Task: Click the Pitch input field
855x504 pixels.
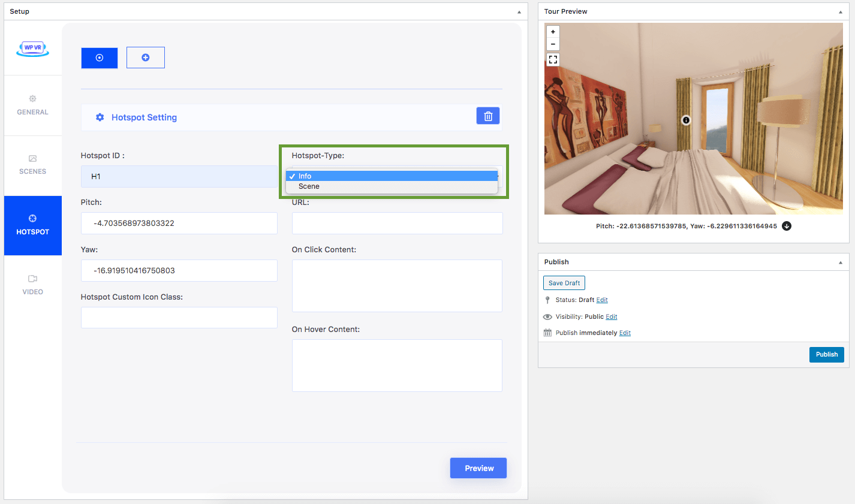Action: pyautogui.click(x=179, y=223)
